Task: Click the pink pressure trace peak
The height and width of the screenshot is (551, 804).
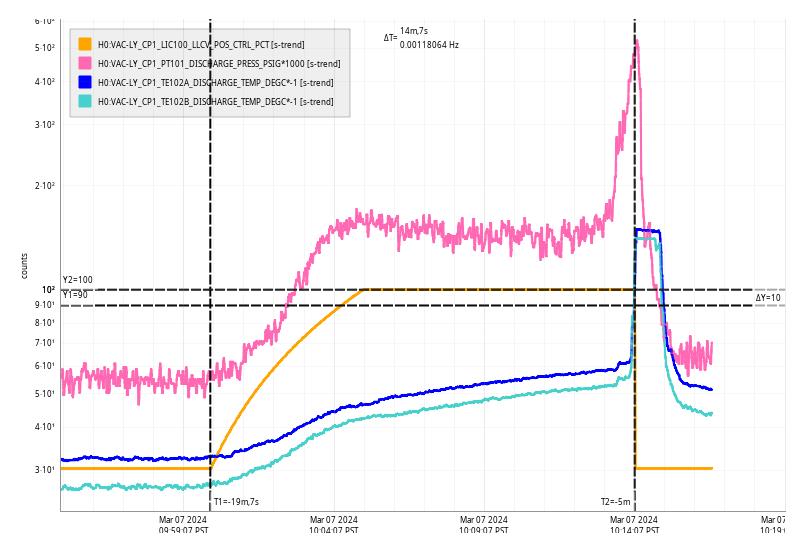Action: [636, 42]
